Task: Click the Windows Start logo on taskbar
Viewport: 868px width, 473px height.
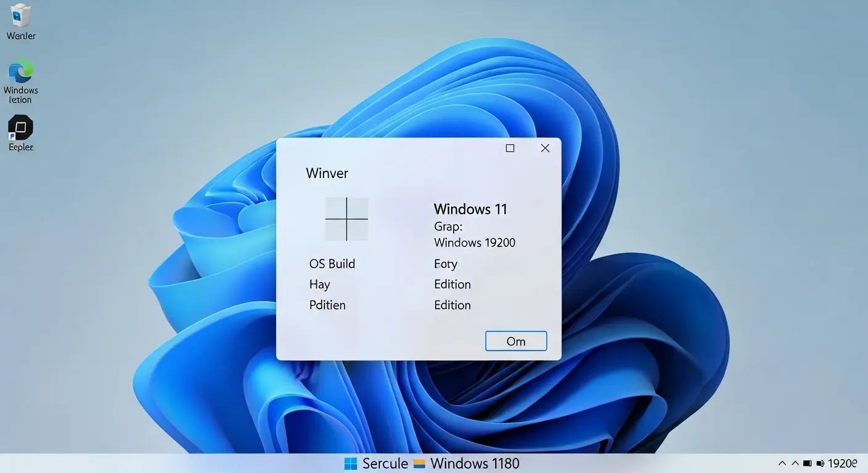Action: [x=351, y=464]
